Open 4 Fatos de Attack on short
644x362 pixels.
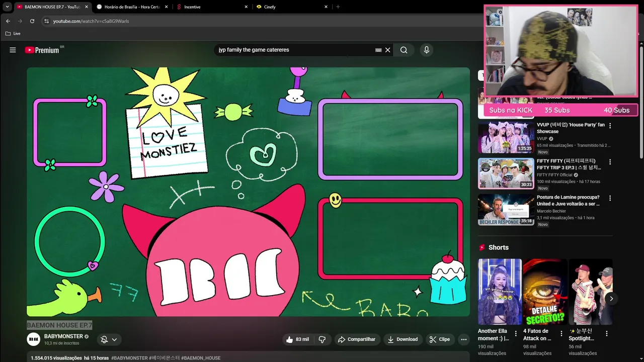[x=545, y=292]
